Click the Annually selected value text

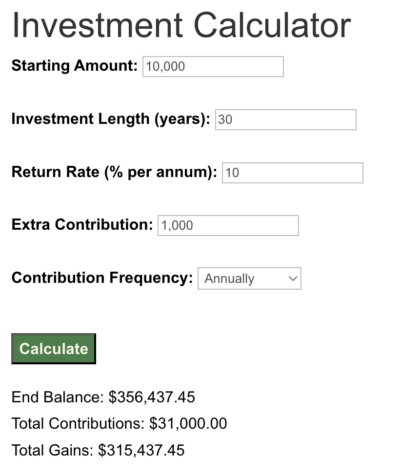229,279
